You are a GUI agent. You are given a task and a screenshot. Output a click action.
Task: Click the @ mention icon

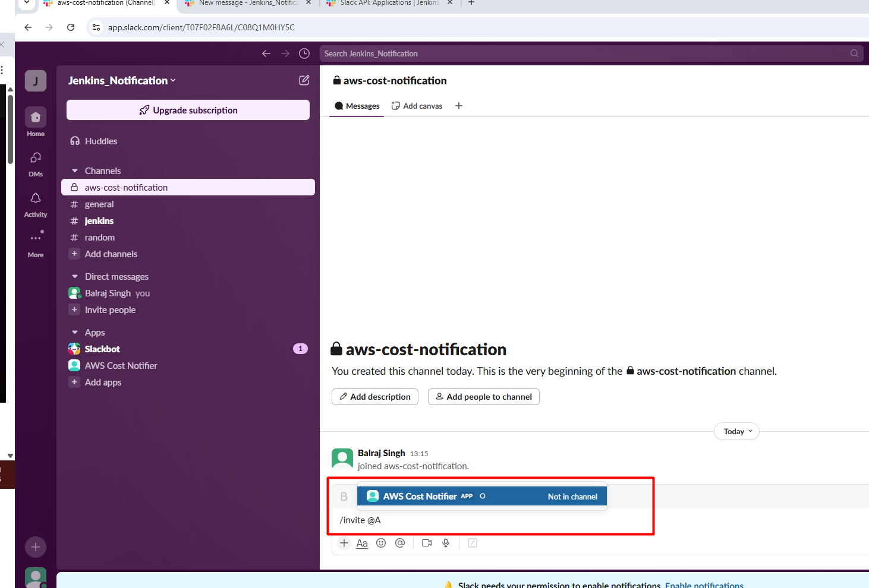coord(400,543)
